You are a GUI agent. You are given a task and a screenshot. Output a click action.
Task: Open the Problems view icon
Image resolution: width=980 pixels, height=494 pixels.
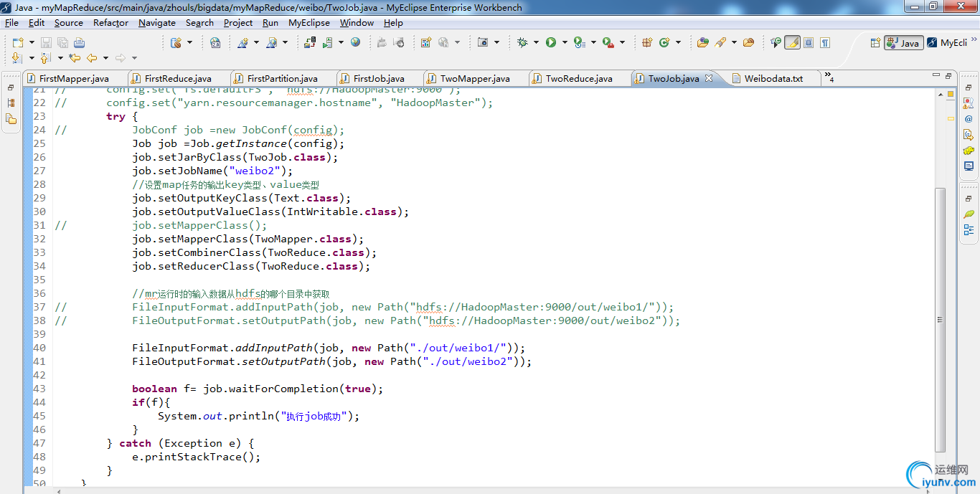pyautogui.click(x=969, y=103)
